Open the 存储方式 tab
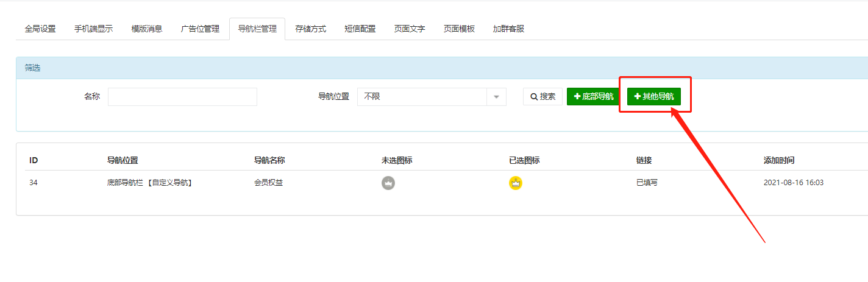Image resolution: width=868 pixels, height=282 pixels. coord(311,29)
